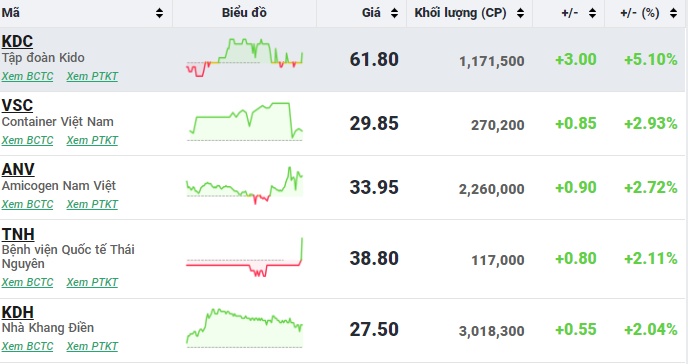This screenshot has width=688, height=364.
Task: Select KDC percent +5.10%
Action: (x=651, y=60)
